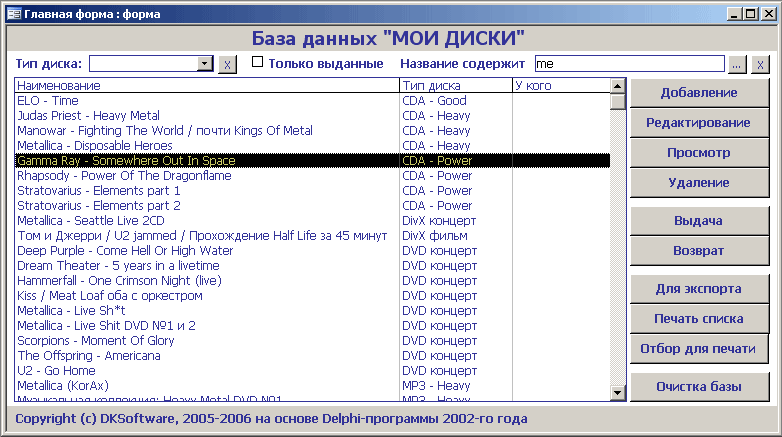Sort by 'Наименование' column header

(206, 86)
